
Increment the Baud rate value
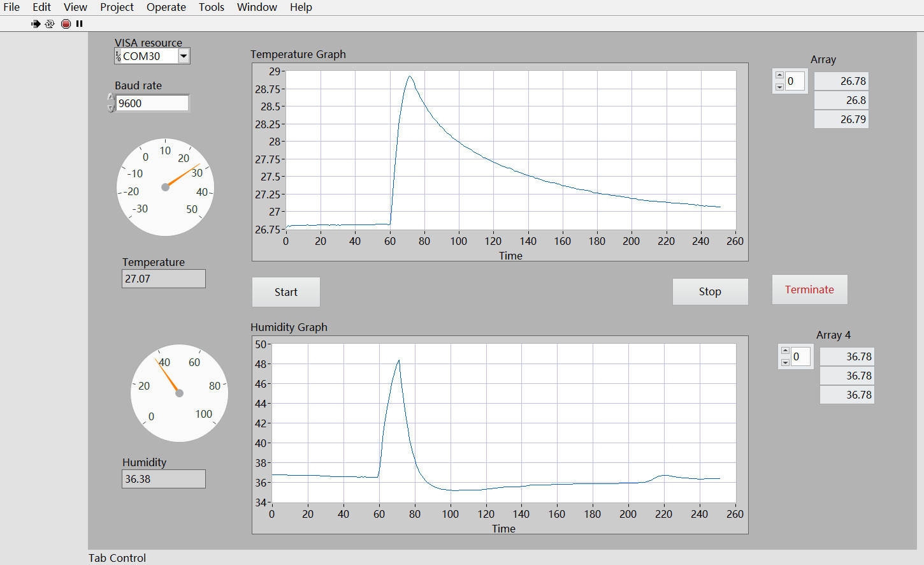[x=111, y=98]
